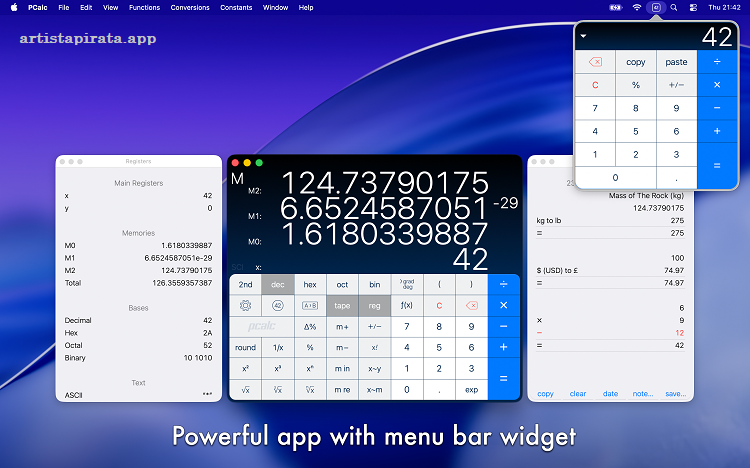Screen dimensions: 750x468
Task: Click the divide key in main calculator
Action: tap(504, 284)
